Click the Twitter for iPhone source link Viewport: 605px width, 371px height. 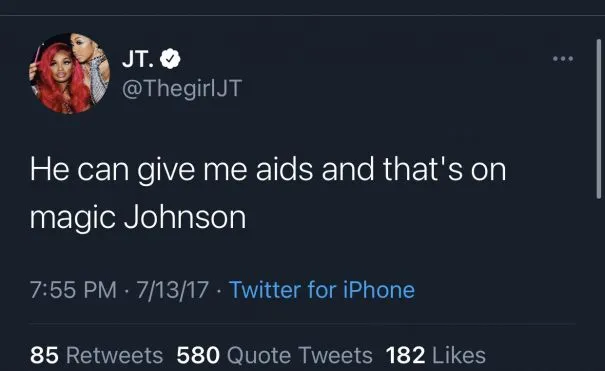pyautogui.click(x=322, y=290)
